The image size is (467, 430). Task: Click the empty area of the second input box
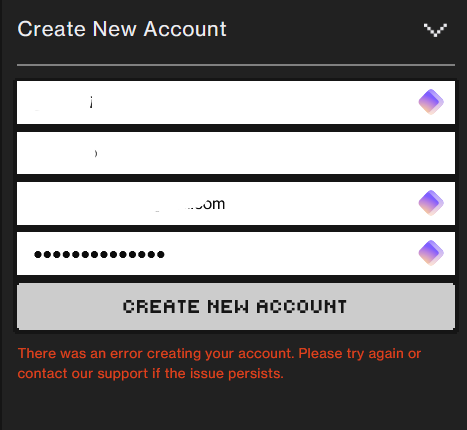pyautogui.click(x=236, y=153)
